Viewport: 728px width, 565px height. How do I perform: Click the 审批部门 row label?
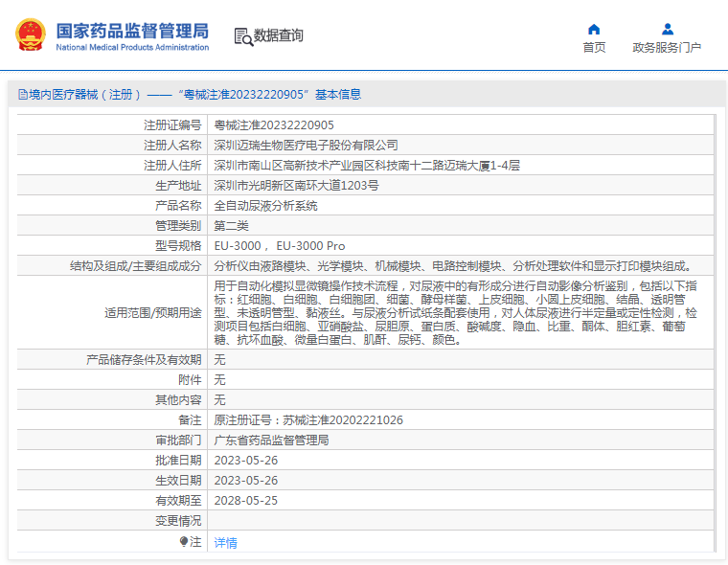[x=178, y=441]
